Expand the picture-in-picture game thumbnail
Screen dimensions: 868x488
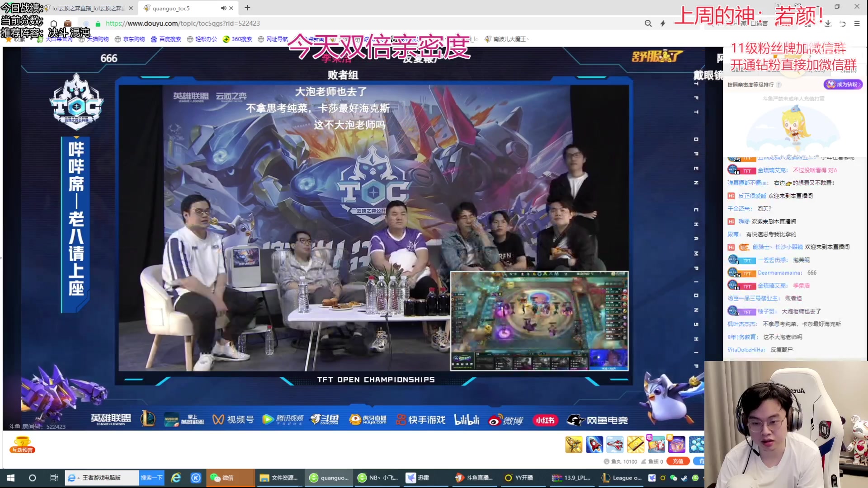[539, 320]
